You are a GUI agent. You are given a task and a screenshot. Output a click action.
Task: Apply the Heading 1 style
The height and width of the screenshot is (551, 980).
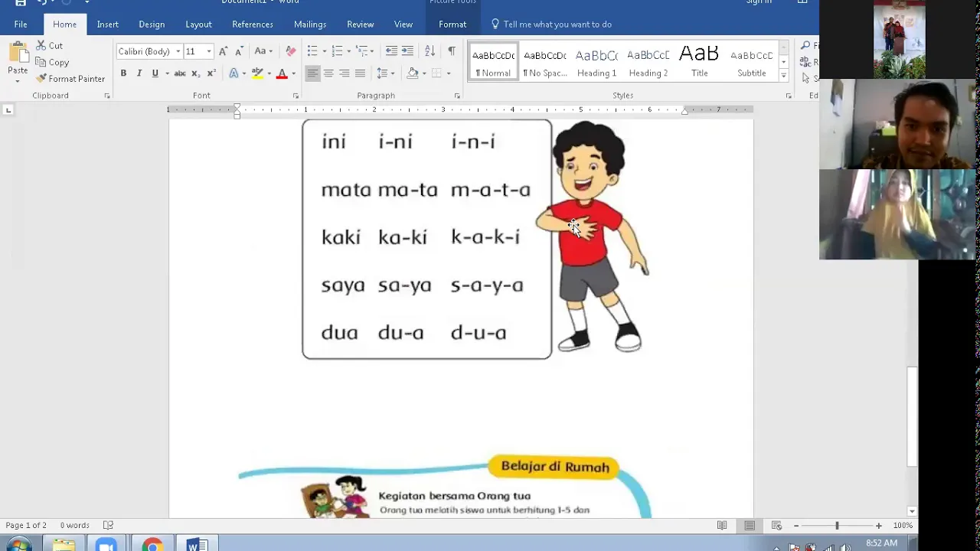(596, 62)
